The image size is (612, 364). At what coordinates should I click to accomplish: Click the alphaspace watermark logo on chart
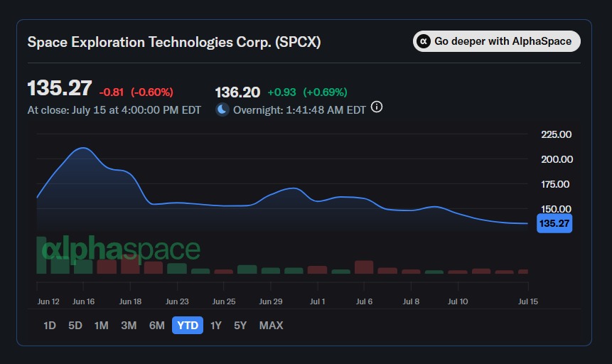(121, 248)
